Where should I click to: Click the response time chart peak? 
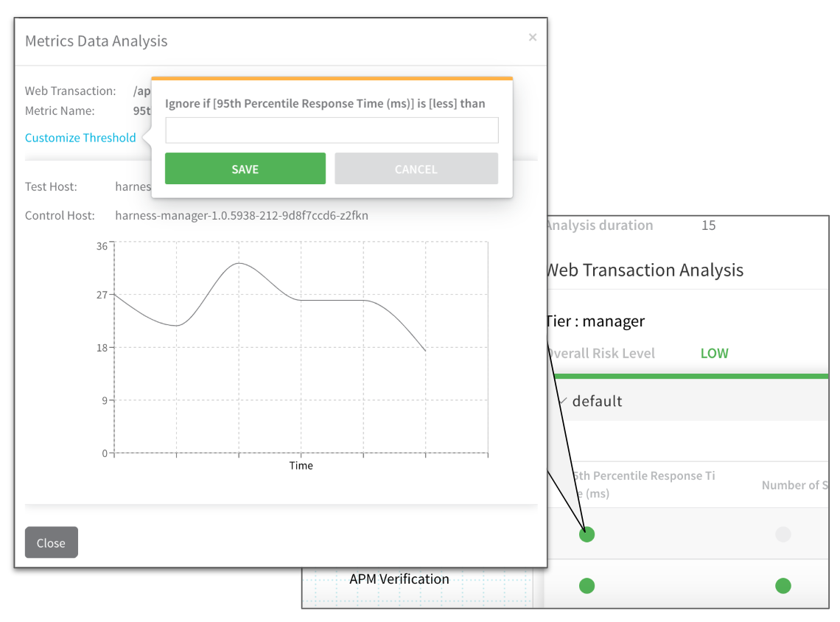pos(239,264)
